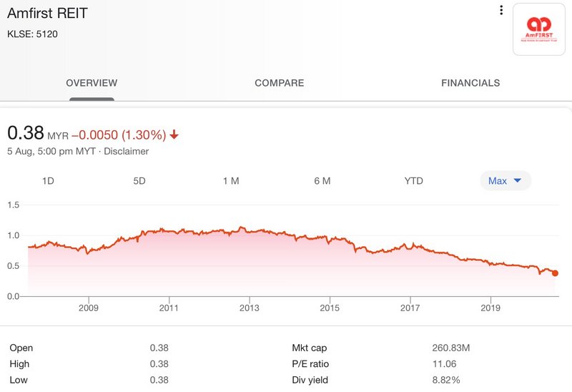Click the Div yield 8.82% value
Viewport: 572px width, 392px height.
445,379
